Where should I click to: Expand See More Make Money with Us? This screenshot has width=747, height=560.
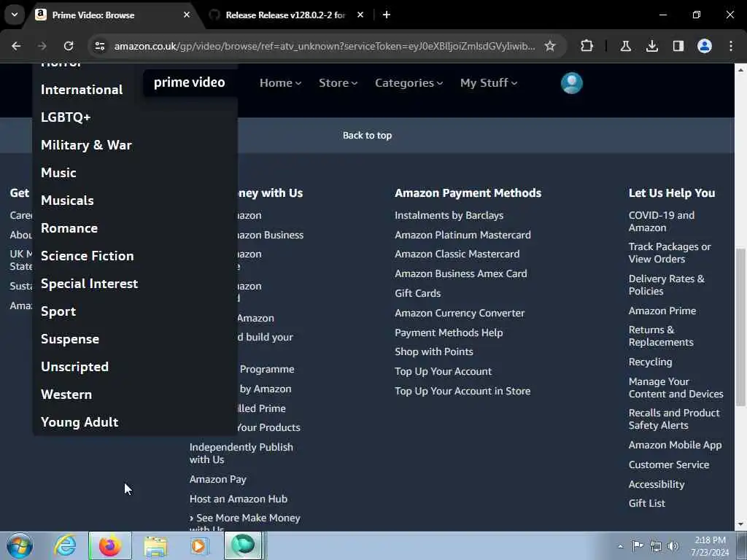[x=245, y=522]
